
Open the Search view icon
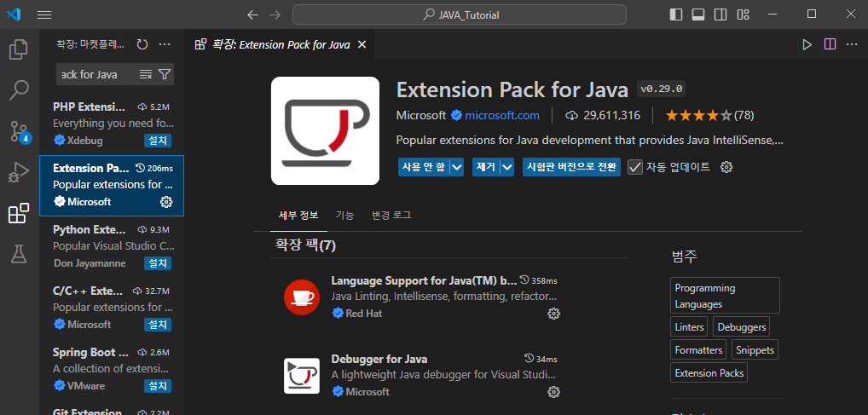pyautogui.click(x=19, y=90)
